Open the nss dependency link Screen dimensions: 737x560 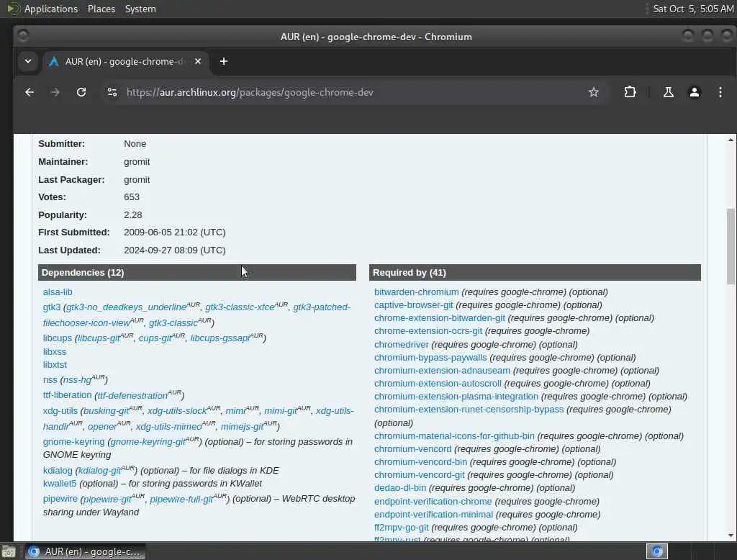click(x=50, y=380)
